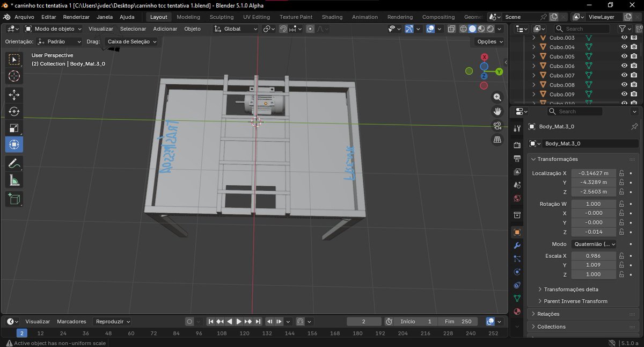The width and height of the screenshot is (644, 347).
Task: Open the Caixa de Seleção drag dropdown
Action: pos(131,41)
